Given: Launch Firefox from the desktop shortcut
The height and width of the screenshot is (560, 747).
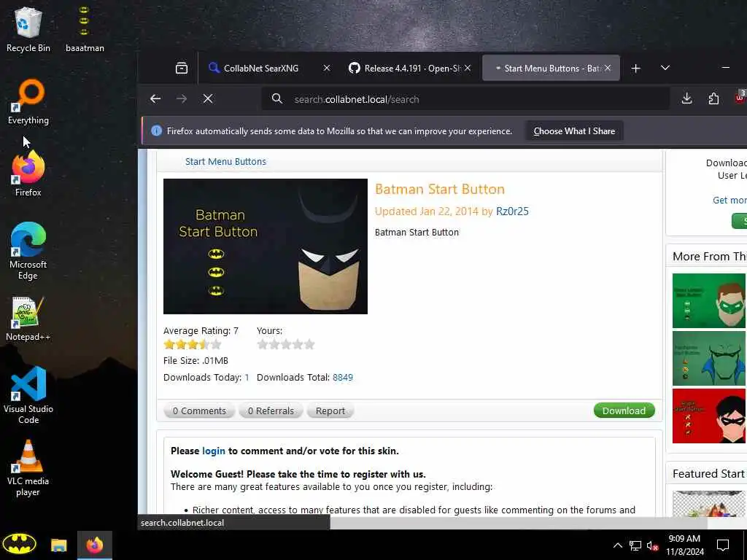Looking at the screenshot, I should [x=28, y=174].
